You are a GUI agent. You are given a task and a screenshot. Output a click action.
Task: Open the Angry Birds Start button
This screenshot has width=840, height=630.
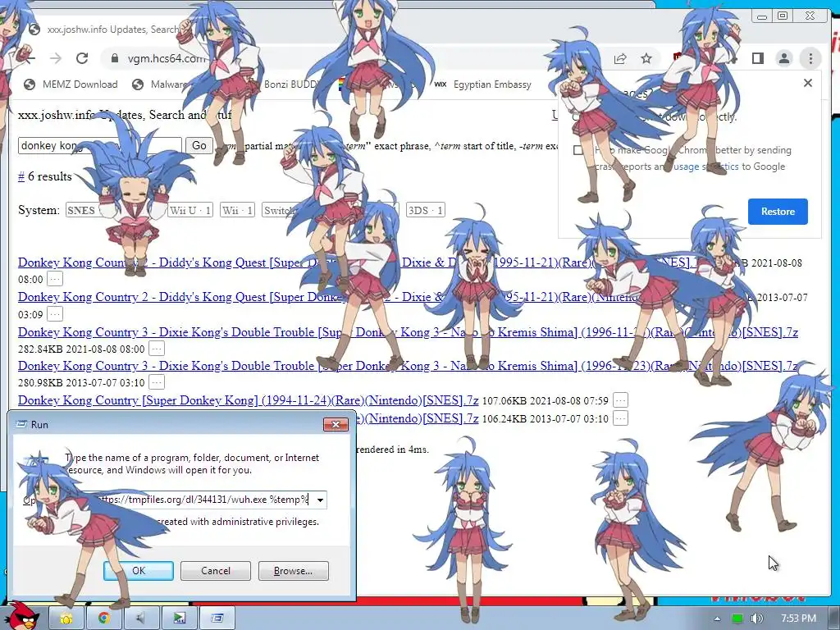pyautogui.click(x=21, y=617)
